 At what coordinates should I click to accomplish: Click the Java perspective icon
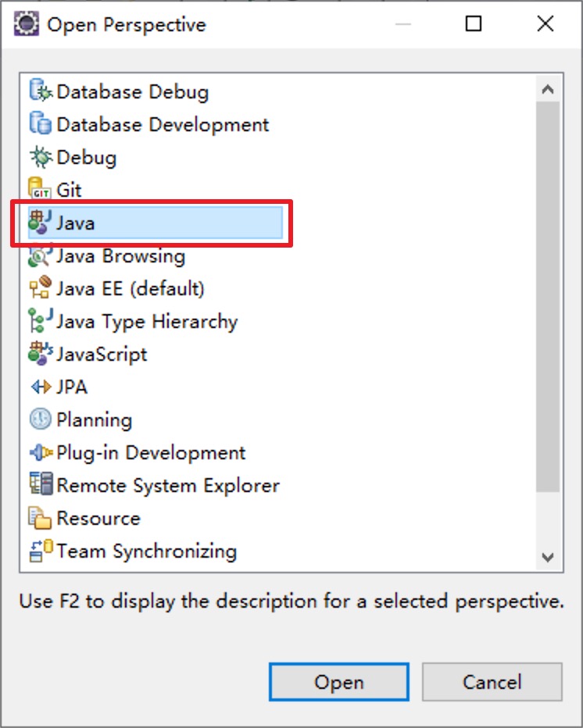pos(41,222)
